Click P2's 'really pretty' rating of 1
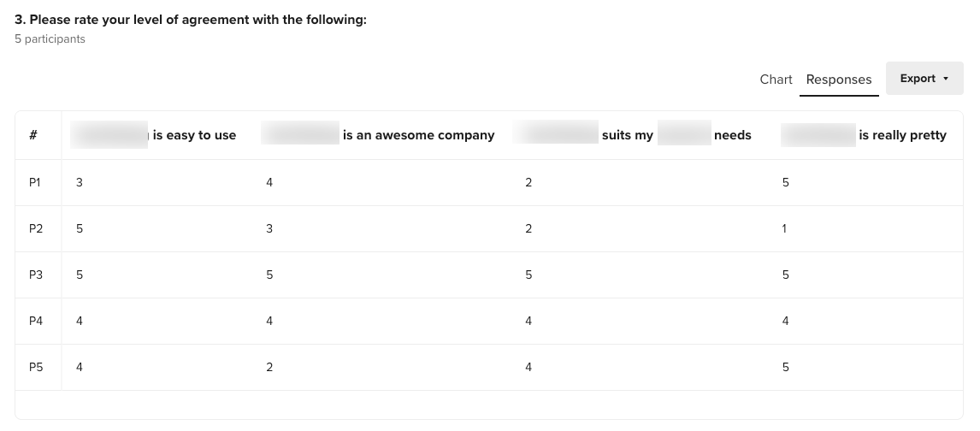The width and height of the screenshot is (980, 431). [x=784, y=228]
